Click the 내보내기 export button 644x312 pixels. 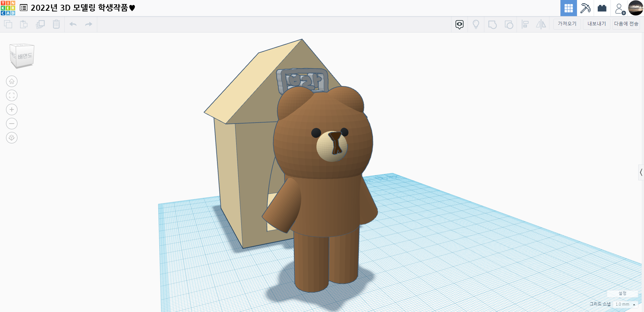597,24
